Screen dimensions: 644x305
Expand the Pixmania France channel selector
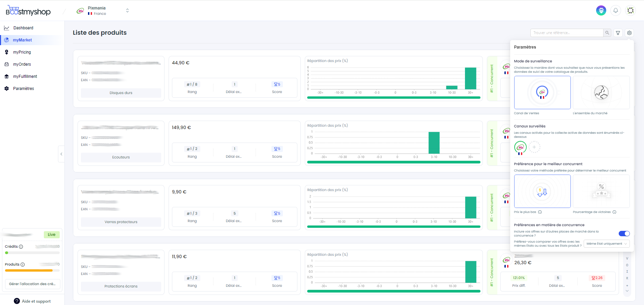[127, 10]
